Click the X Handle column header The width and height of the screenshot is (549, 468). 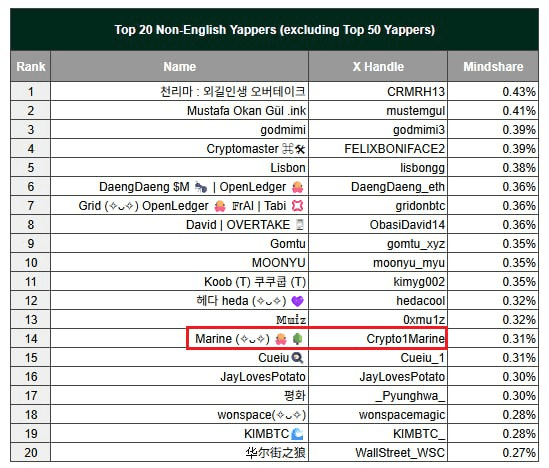click(x=378, y=67)
